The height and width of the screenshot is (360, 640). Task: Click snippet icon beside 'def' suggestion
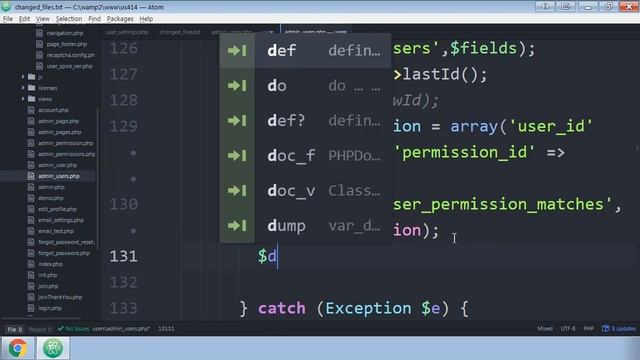tap(237, 51)
